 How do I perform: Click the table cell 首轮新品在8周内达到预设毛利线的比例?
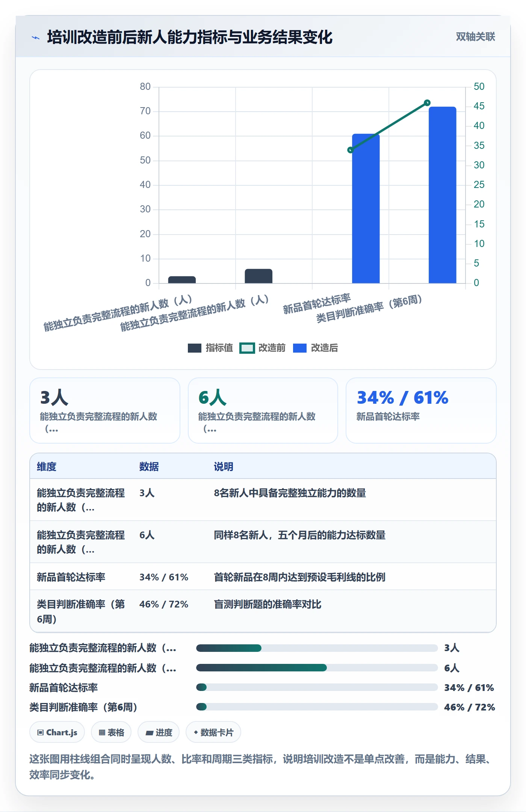300,577
